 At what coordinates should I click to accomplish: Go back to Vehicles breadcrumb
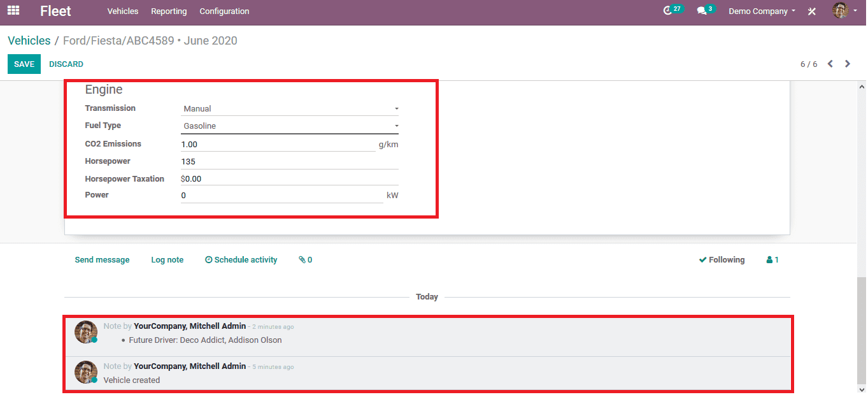click(x=29, y=41)
